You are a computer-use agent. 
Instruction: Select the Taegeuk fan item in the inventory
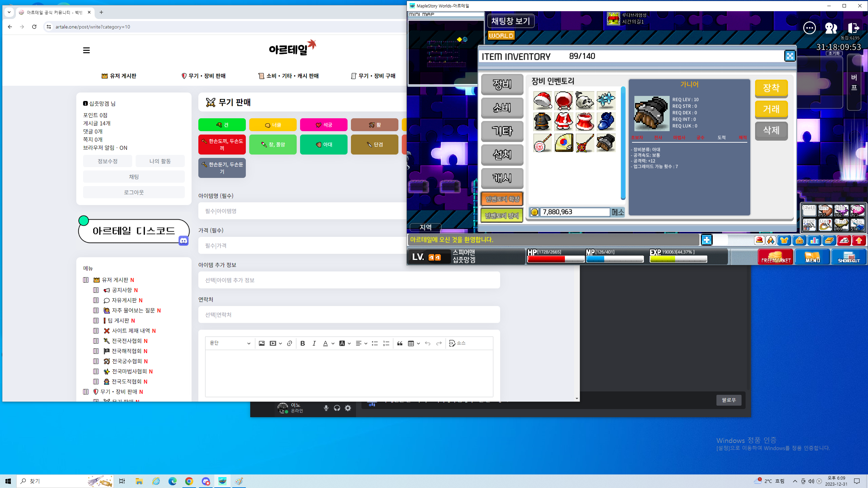[x=564, y=143]
